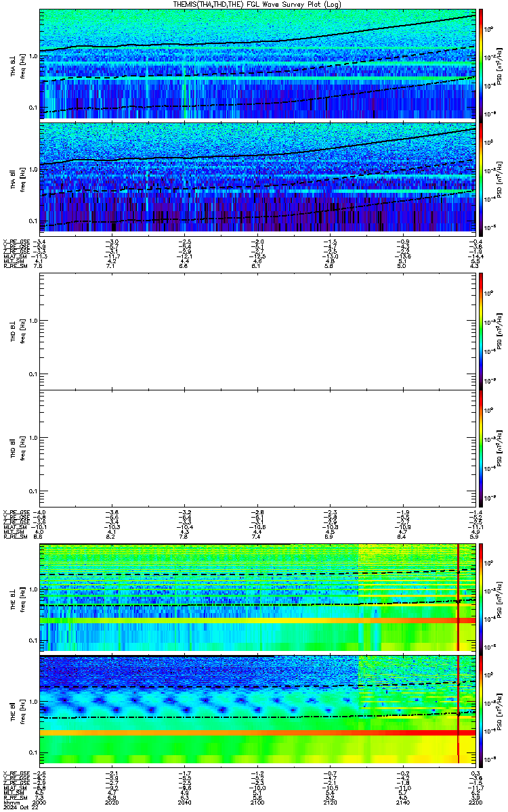The image size is (508, 812).
Task: Click the X_RE_GSE row label under THA panels
Action: pyautogui.click(x=16, y=242)
